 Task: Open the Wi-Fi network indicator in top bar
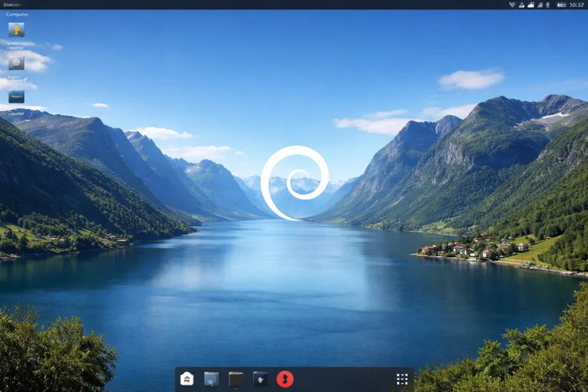512,5
